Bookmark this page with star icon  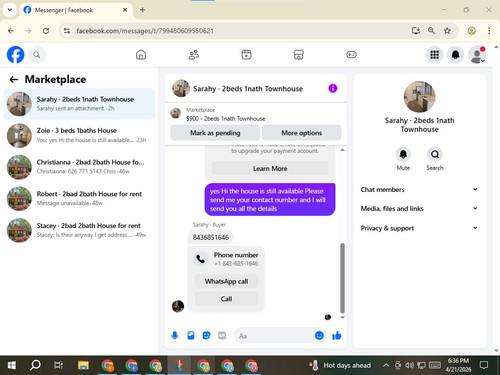tap(447, 31)
